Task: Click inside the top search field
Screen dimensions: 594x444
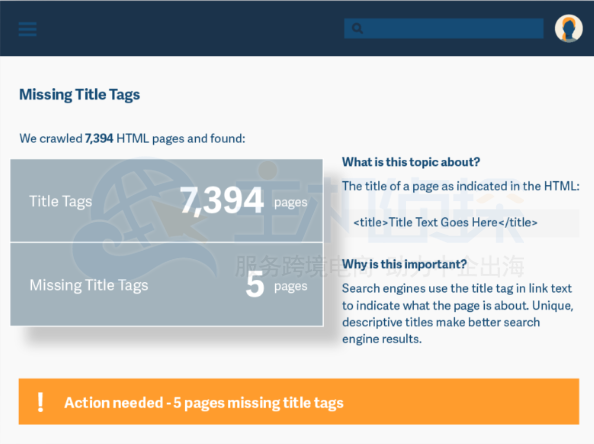Action: [x=444, y=28]
